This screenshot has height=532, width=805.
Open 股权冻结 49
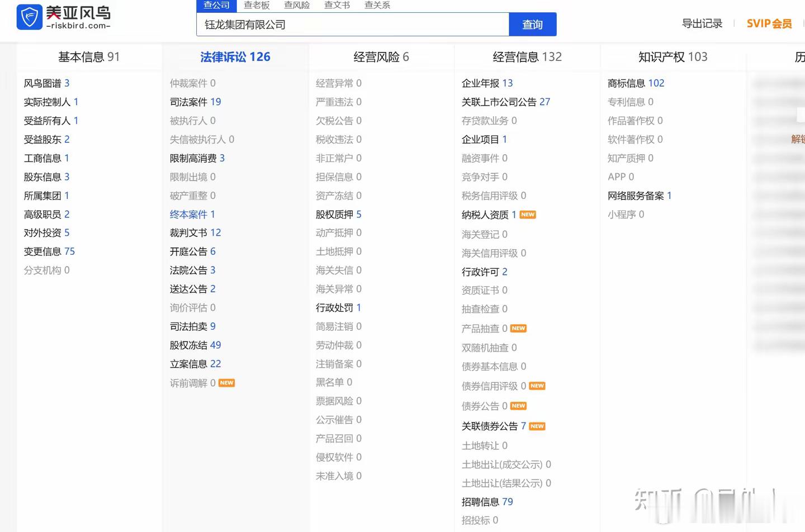pyautogui.click(x=196, y=345)
